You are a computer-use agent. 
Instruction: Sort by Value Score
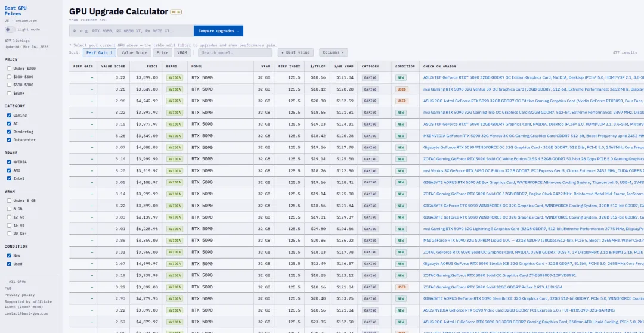click(x=134, y=52)
